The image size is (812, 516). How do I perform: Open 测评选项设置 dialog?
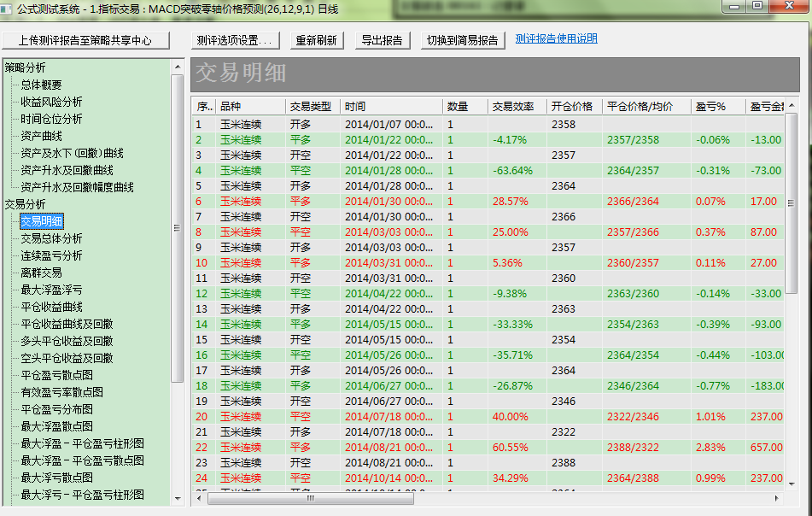click(x=234, y=40)
